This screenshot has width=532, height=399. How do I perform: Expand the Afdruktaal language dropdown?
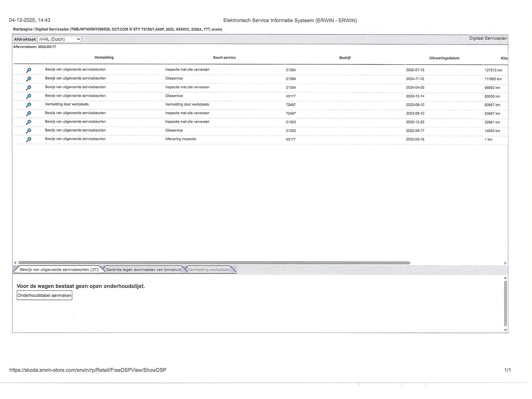point(59,39)
